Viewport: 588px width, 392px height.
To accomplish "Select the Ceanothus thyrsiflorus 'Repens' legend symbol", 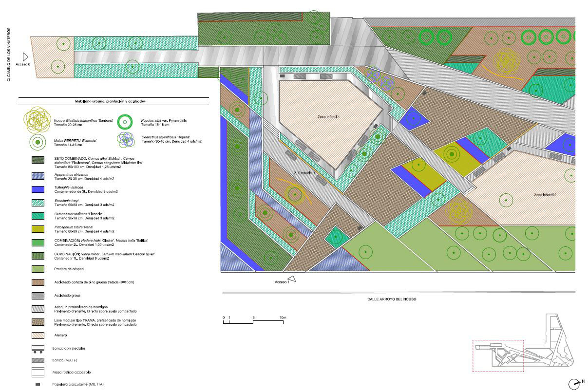I will 126,140.
